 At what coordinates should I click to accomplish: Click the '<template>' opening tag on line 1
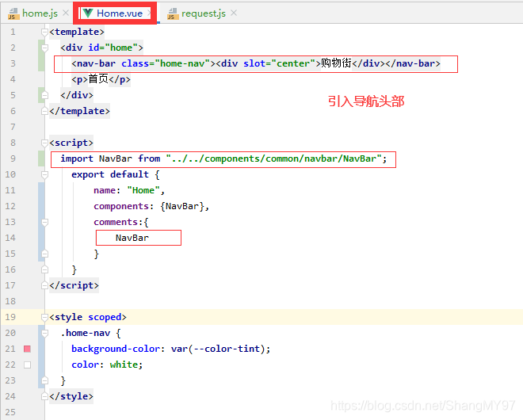(x=77, y=32)
